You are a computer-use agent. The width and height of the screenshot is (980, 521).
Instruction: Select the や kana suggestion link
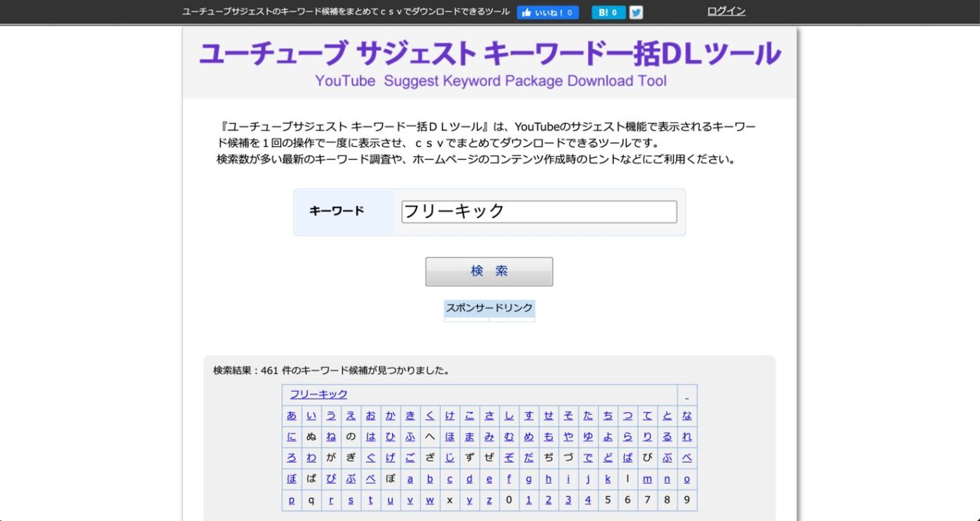click(569, 437)
